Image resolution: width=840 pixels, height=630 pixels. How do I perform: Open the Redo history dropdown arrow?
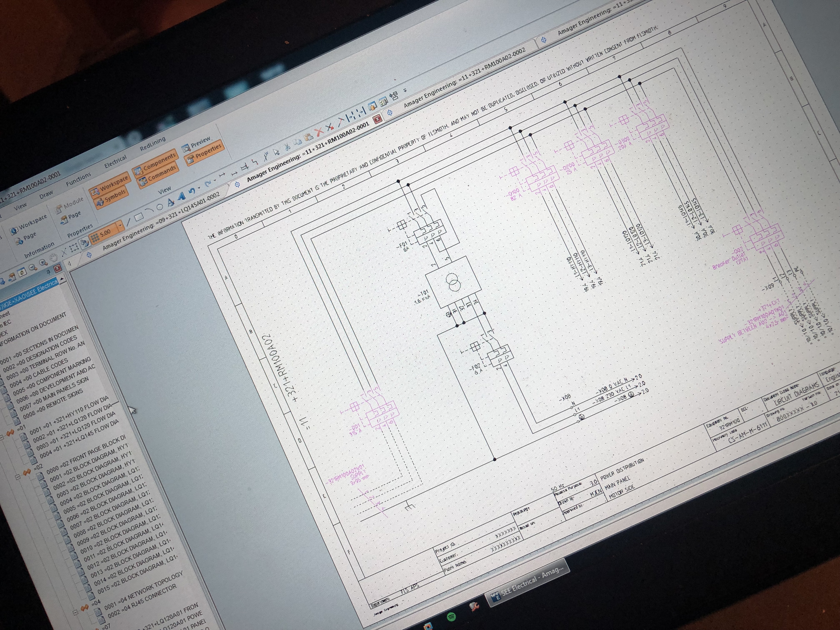215,180
